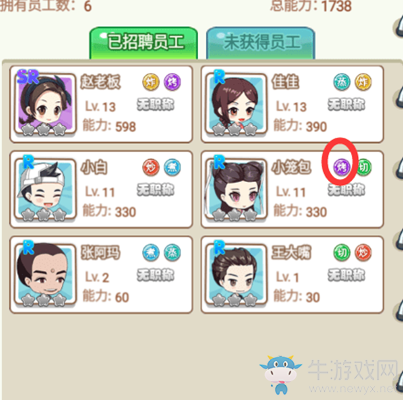This screenshot has height=400, width=403.
Task: Click 佳佳's yellow 炸 skill icon
Action: pyautogui.click(x=363, y=82)
